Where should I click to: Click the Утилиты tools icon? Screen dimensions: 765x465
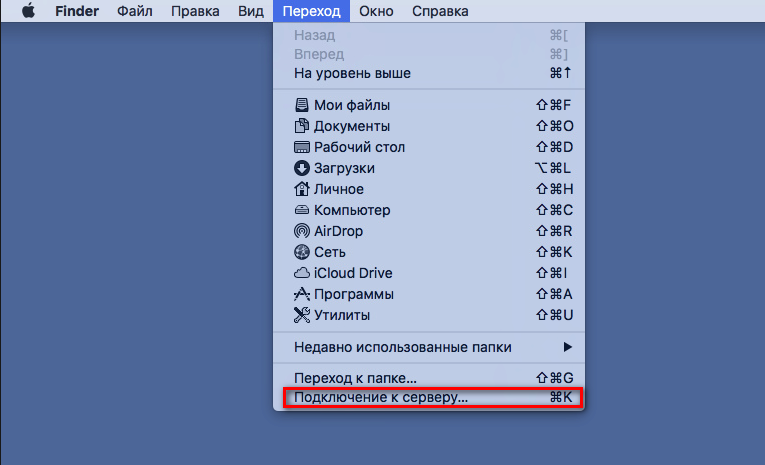pos(302,315)
